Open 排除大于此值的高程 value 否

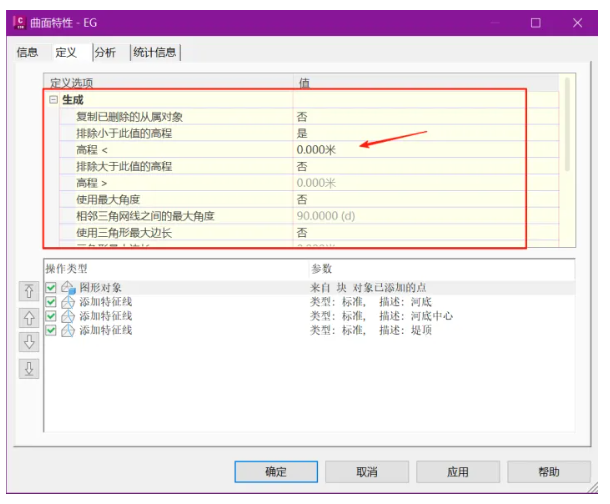pyautogui.click(x=426, y=166)
